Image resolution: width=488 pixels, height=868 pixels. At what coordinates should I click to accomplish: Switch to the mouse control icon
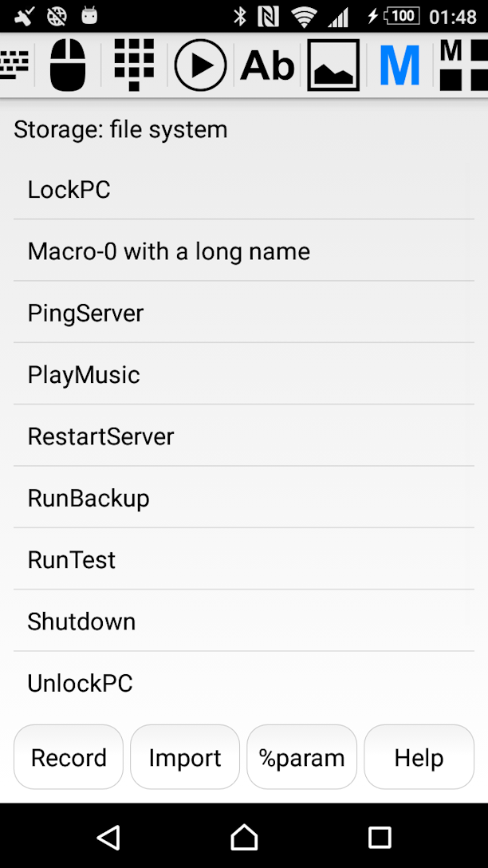[x=68, y=65]
